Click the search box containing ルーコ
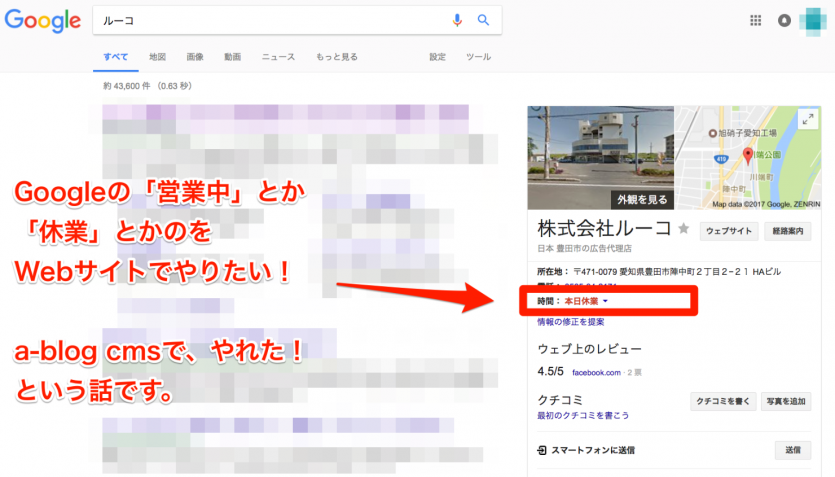This screenshot has height=477, width=835. coord(270,20)
